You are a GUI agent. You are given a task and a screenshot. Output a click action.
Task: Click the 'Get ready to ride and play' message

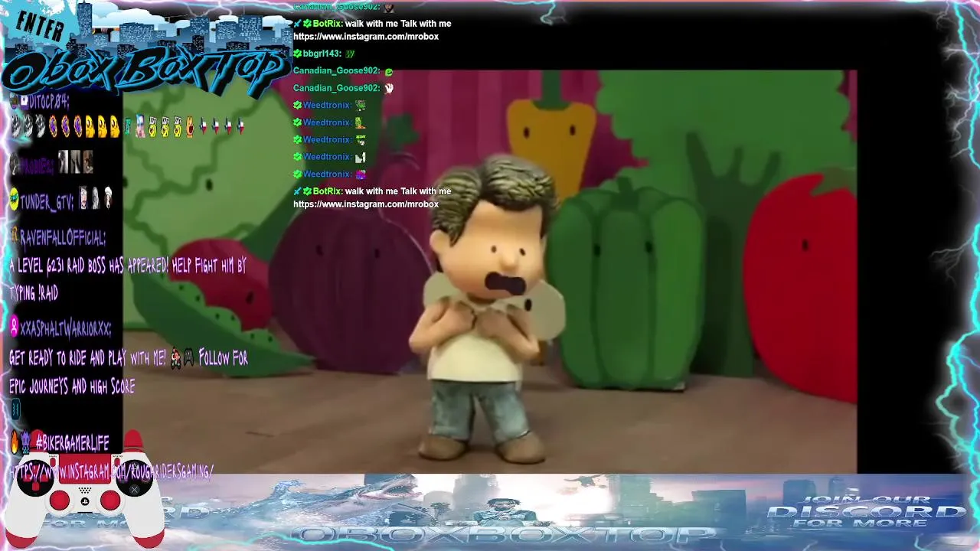(128, 372)
